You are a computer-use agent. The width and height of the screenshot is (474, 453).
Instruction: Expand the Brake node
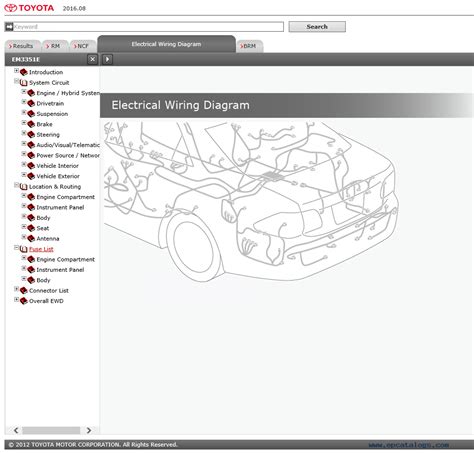click(24, 123)
